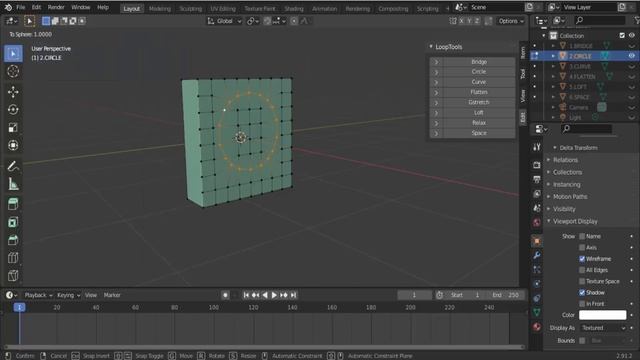
Task: Enable the Axis show checkbox
Action: click(x=582, y=247)
